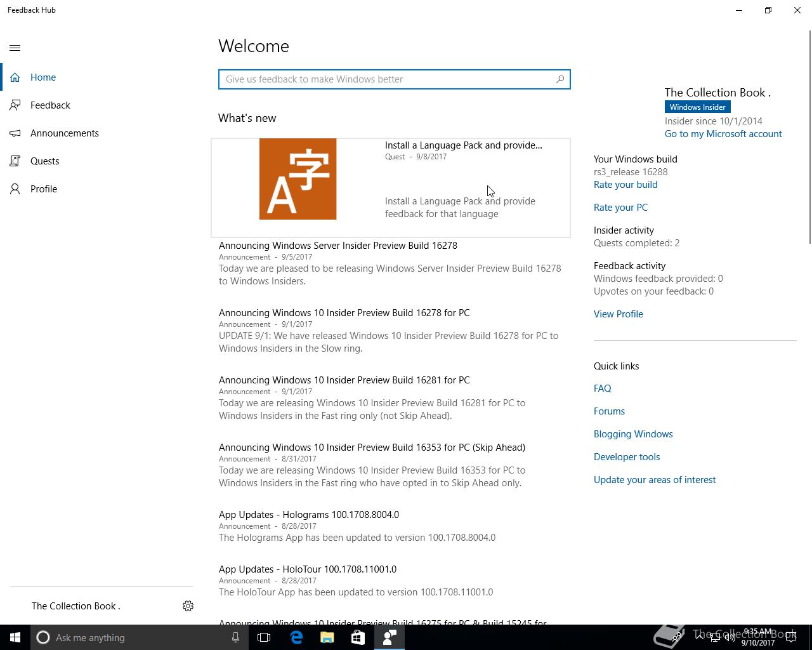Open App Updates HoloTour announcement
The width and height of the screenshot is (812, 650).
[308, 569]
